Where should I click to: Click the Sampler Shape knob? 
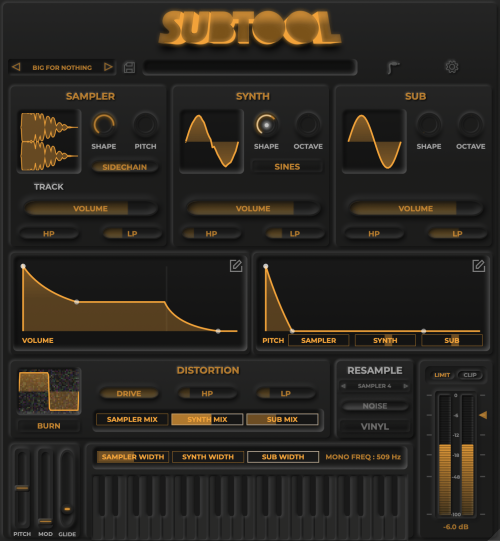click(104, 125)
